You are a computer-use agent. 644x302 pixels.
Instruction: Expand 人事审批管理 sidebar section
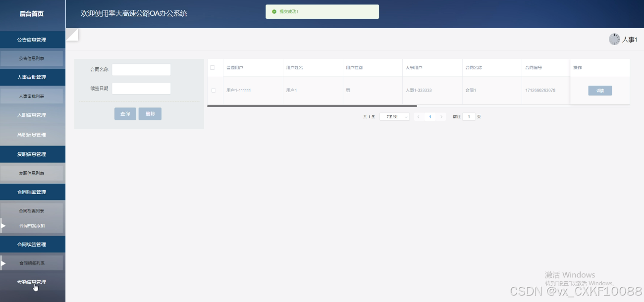pos(33,77)
